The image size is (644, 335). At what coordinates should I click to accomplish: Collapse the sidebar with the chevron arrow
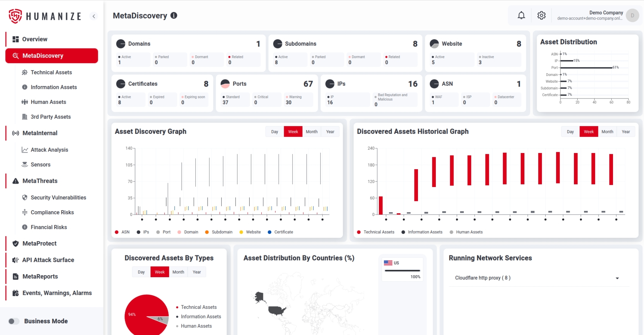[94, 16]
